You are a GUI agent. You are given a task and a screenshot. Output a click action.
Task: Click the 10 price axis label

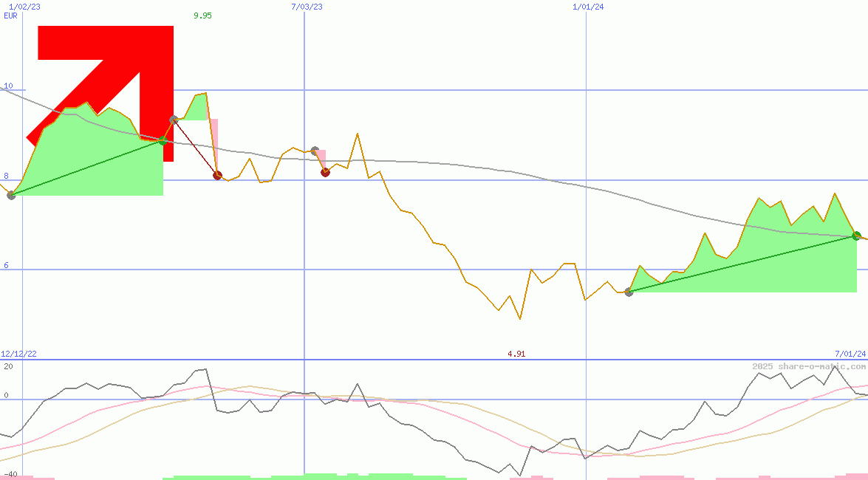[8, 86]
